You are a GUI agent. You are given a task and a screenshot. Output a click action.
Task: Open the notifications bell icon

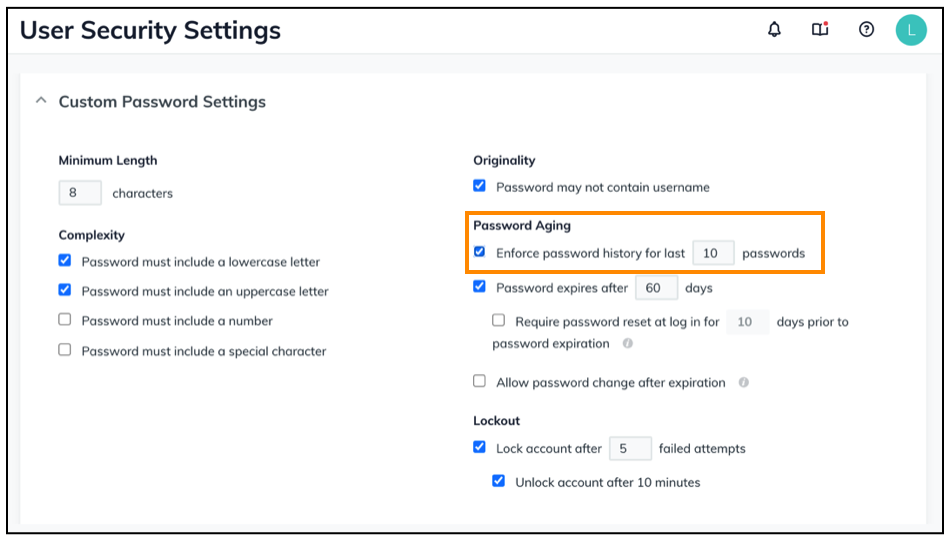click(774, 30)
